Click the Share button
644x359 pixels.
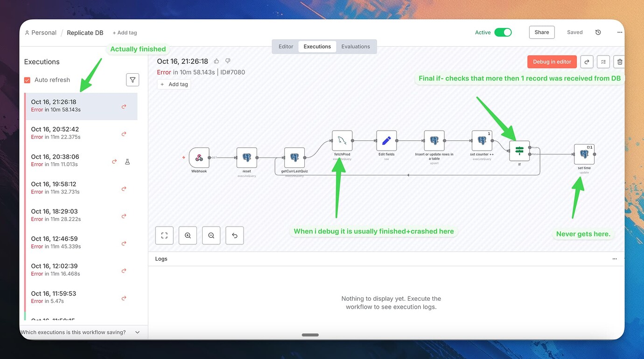click(x=541, y=32)
